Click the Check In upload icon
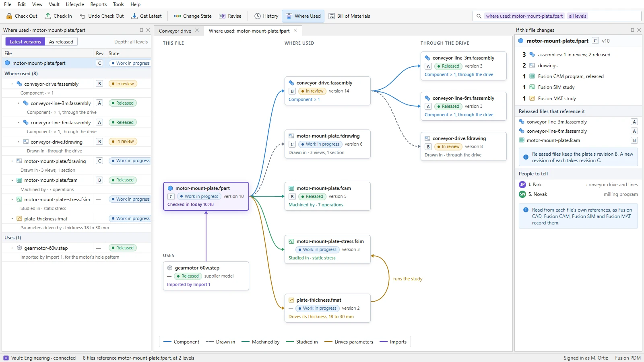 point(48,16)
